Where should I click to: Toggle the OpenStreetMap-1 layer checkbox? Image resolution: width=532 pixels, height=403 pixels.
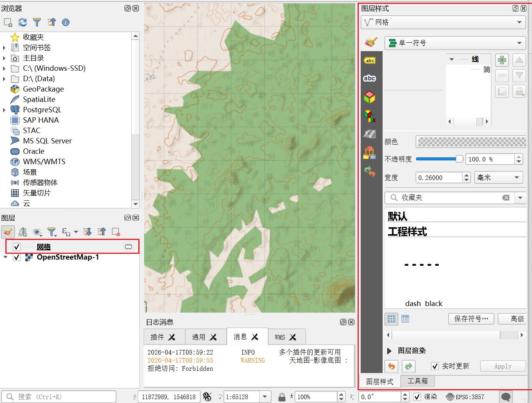pyautogui.click(x=17, y=257)
